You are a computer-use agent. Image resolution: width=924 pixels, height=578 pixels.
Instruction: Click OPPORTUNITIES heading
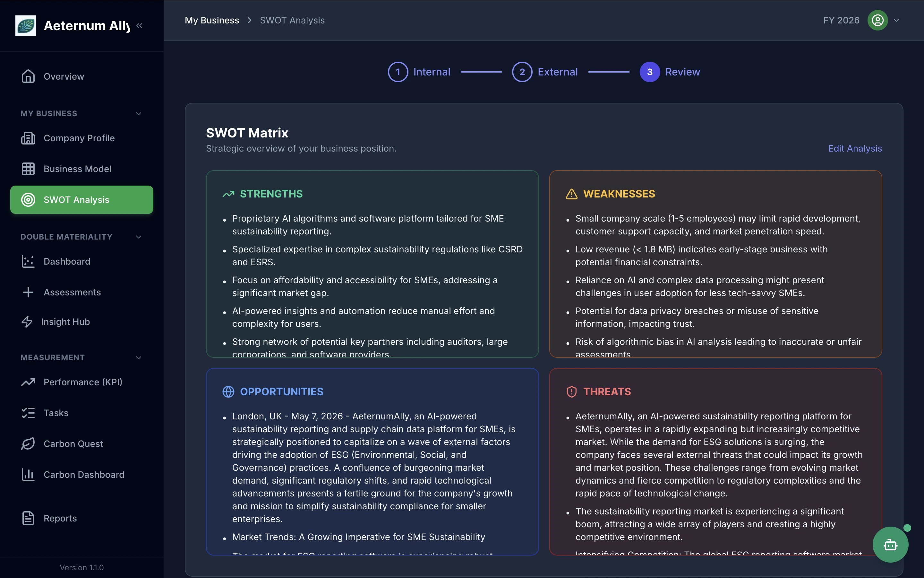(x=281, y=392)
